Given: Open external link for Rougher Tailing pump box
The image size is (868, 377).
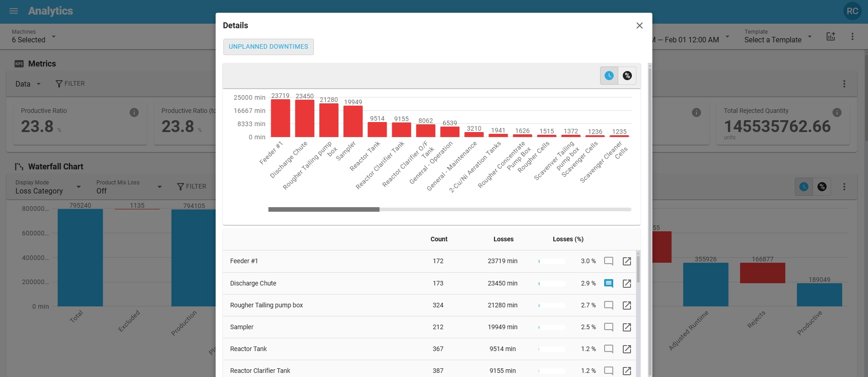Looking at the screenshot, I should click(626, 305).
